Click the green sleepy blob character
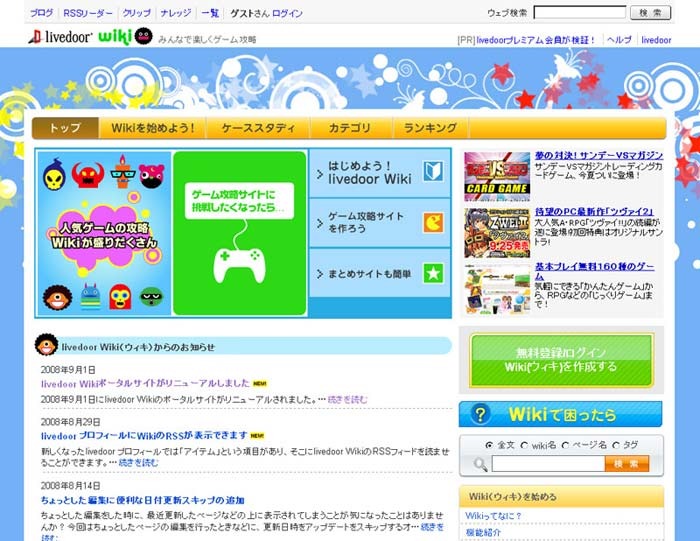The height and width of the screenshot is (541, 700). [152, 297]
